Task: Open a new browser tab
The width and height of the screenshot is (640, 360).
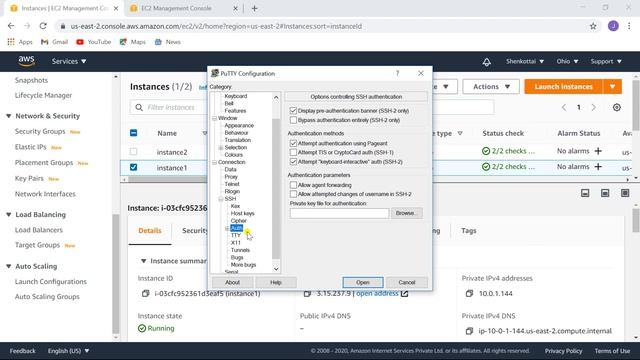Action: point(254,8)
